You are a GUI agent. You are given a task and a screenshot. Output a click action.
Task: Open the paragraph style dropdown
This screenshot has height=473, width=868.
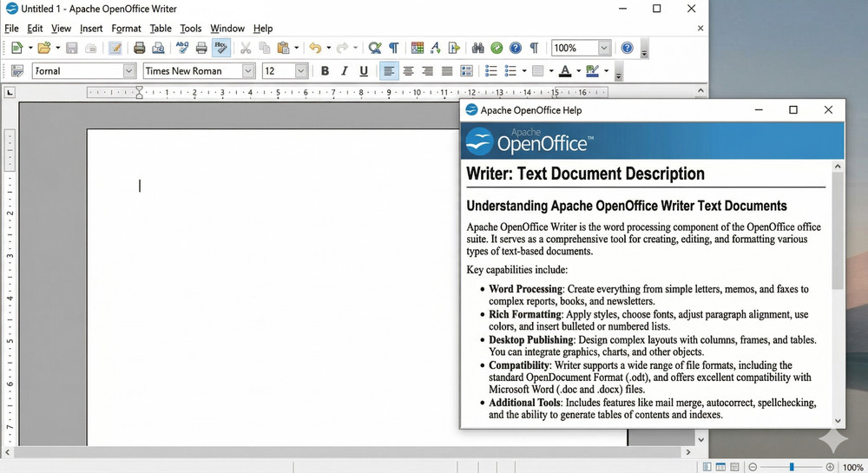pyautogui.click(x=129, y=71)
